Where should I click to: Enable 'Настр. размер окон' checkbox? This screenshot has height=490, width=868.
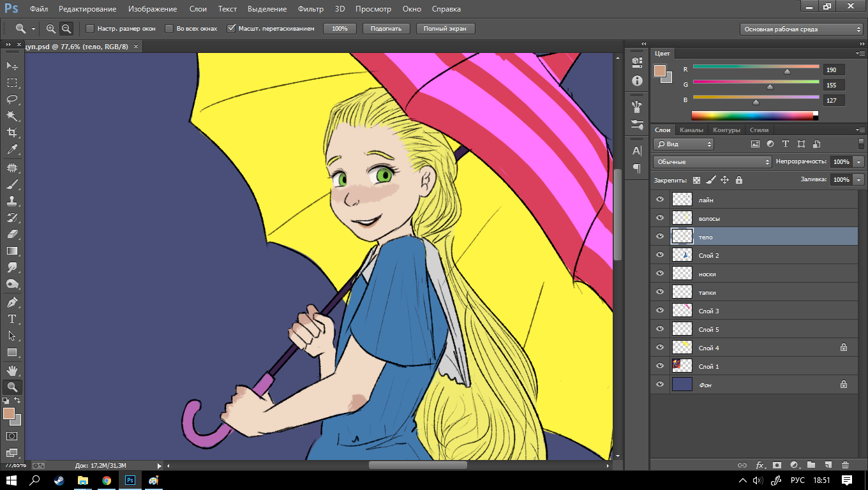click(90, 29)
